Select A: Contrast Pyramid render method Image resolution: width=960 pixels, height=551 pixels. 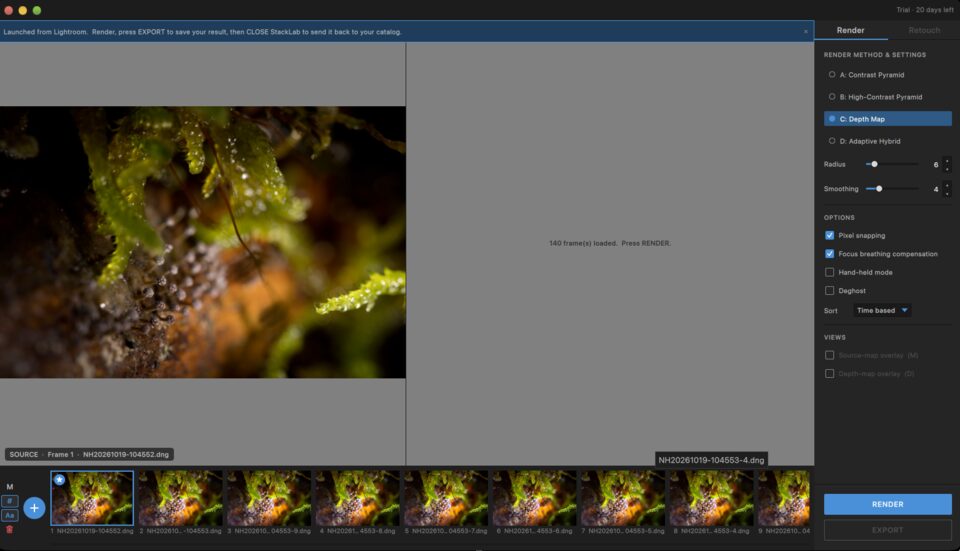[x=888, y=75]
